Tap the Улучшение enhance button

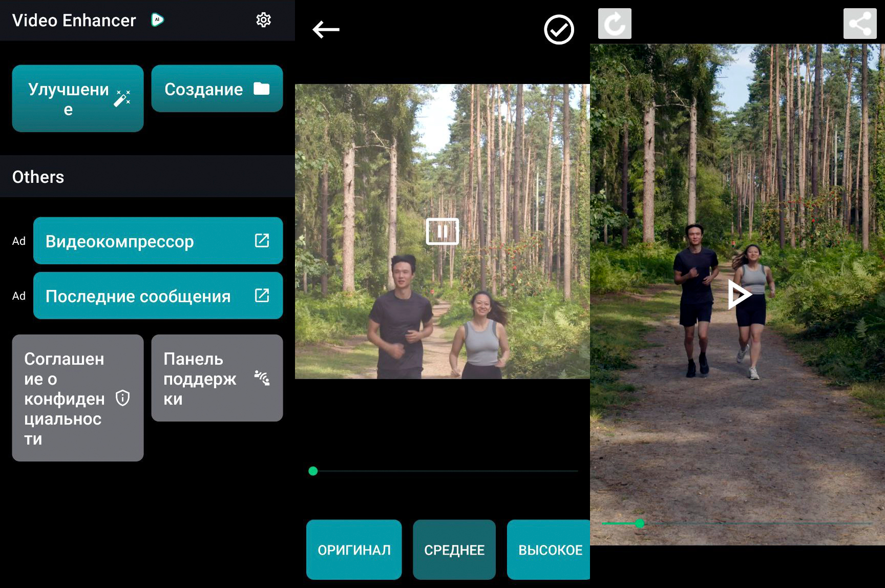78,98
